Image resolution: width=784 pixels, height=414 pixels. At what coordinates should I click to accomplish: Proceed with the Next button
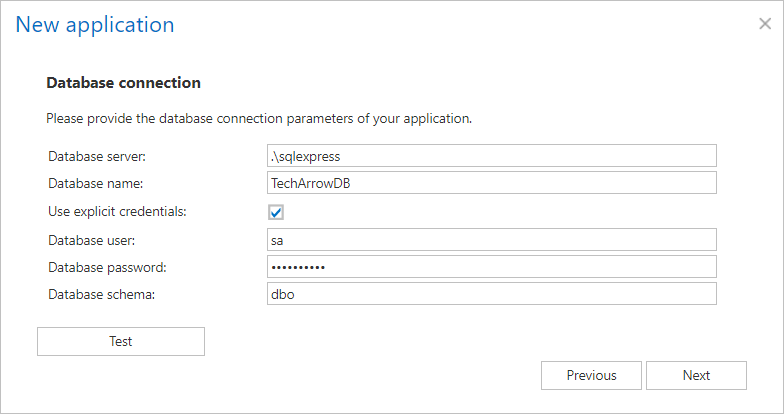click(696, 375)
